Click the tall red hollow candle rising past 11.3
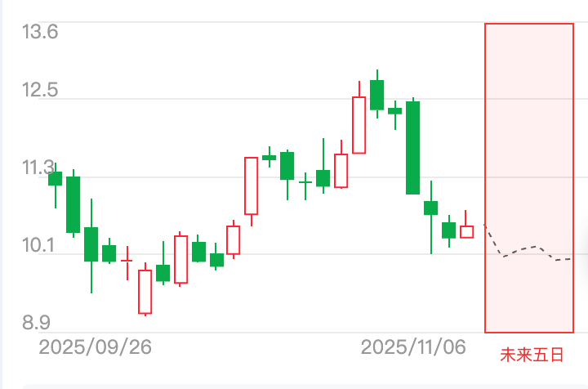588x389 pixels. coord(252,186)
